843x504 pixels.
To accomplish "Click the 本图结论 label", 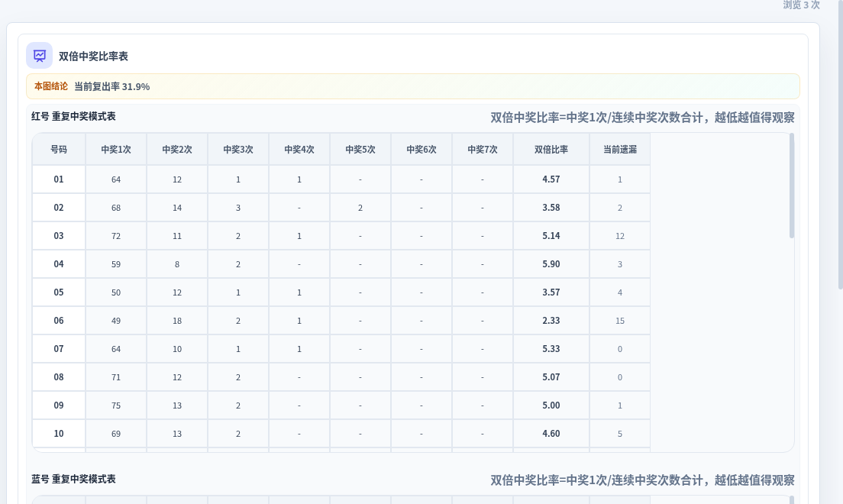I will 51,86.
